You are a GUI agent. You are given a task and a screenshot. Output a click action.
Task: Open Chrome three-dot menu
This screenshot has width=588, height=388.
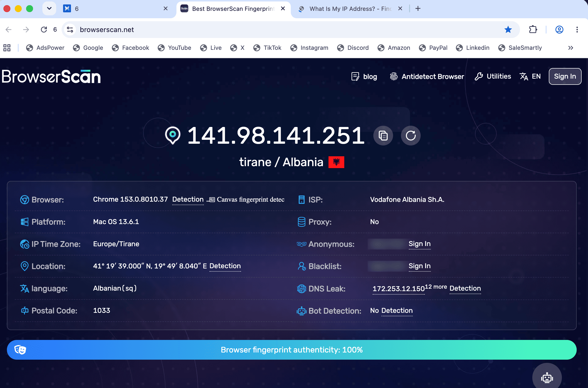point(577,30)
